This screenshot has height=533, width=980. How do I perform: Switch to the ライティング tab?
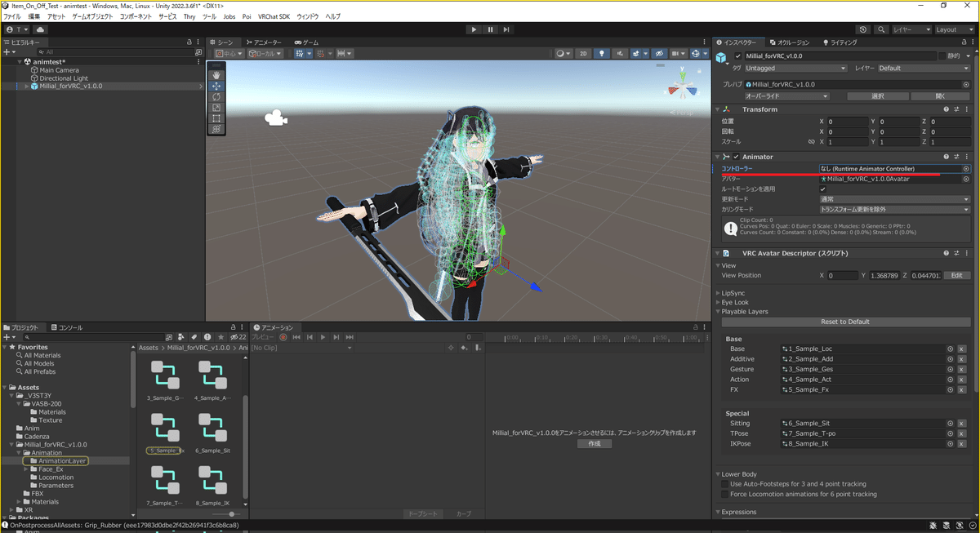click(x=840, y=42)
